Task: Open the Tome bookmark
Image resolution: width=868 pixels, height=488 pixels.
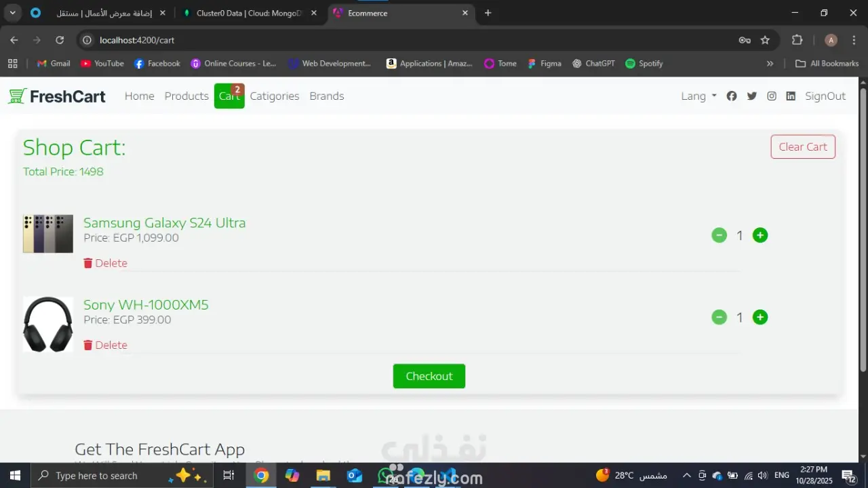Action: tap(500, 63)
